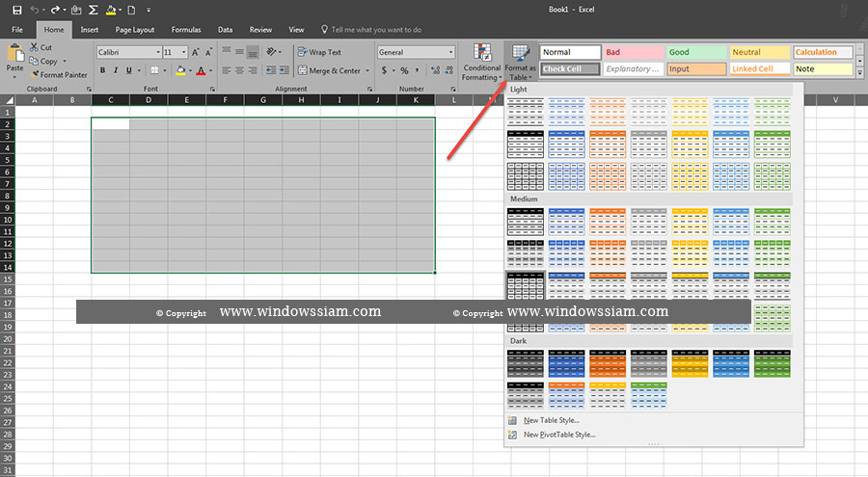Open Conditional Formatting menu
Image resolution: width=868 pixels, height=477 pixels.
pos(482,62)
